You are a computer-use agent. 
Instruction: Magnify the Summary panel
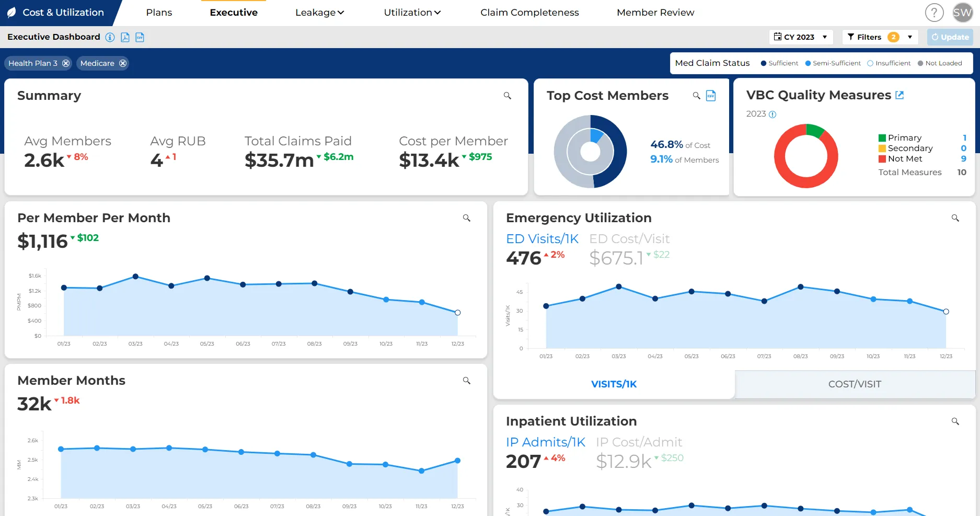pos(507,96)
